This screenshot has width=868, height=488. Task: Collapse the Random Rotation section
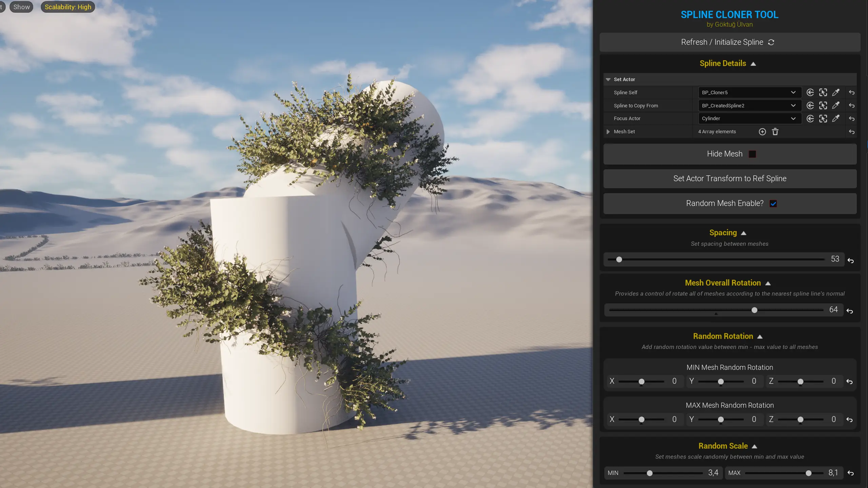[x=760, y=337]
